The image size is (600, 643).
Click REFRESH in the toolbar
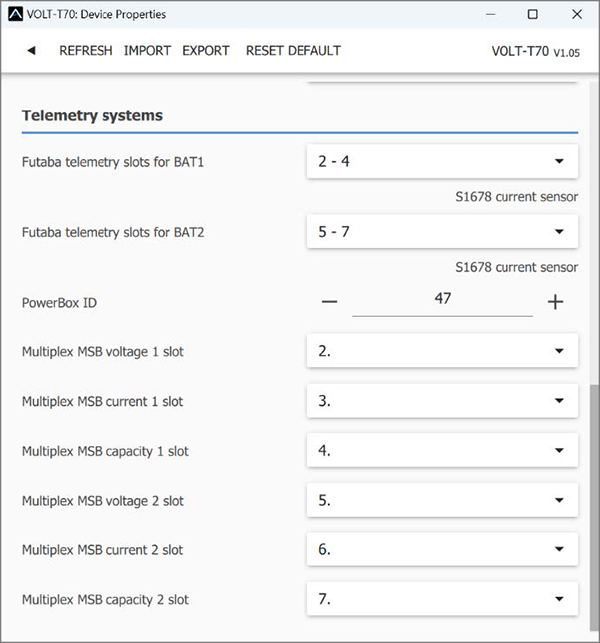(x=86, y=51)
